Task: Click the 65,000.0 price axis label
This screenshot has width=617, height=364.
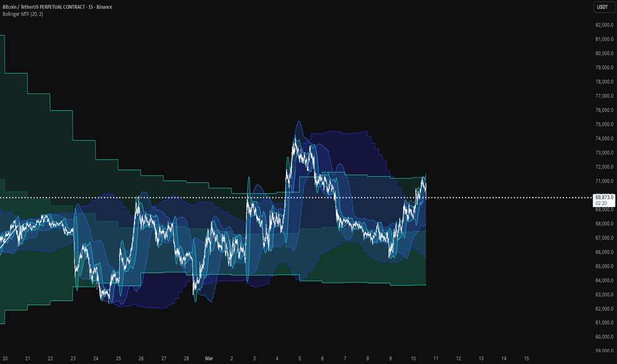Action: (x=604, y=266)
